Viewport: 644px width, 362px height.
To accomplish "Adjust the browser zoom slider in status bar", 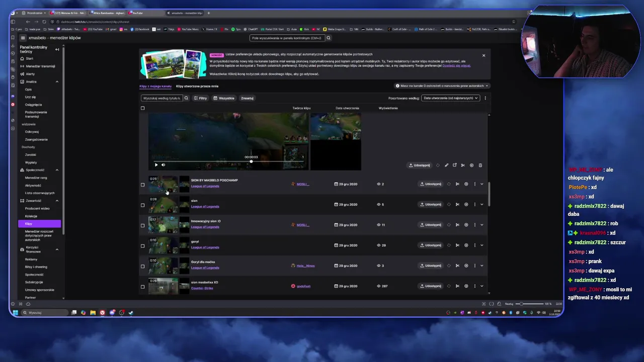I will [529, 304].
